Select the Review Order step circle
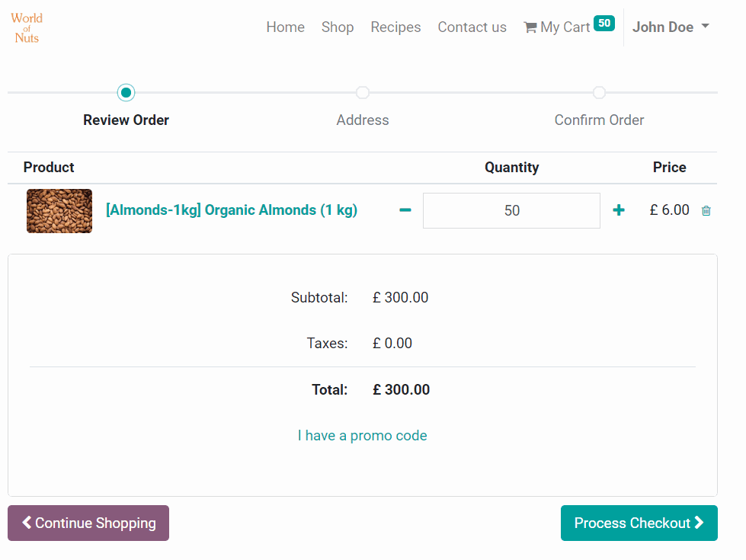 pyautogui.click(x=126, y=93)
